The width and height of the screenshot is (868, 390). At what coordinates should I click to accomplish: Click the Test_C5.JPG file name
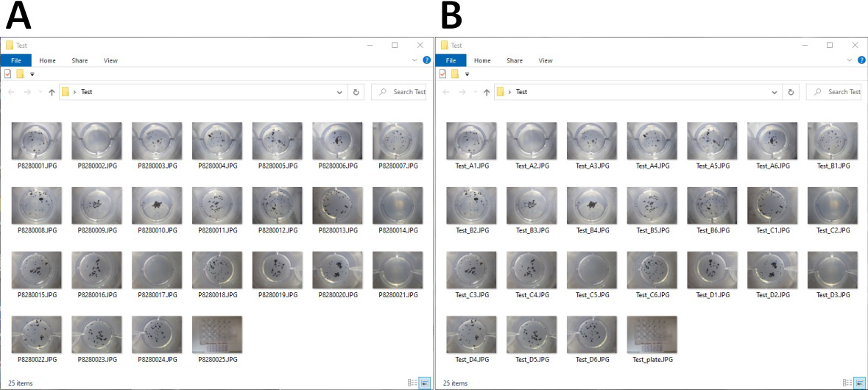coord(592,295)
